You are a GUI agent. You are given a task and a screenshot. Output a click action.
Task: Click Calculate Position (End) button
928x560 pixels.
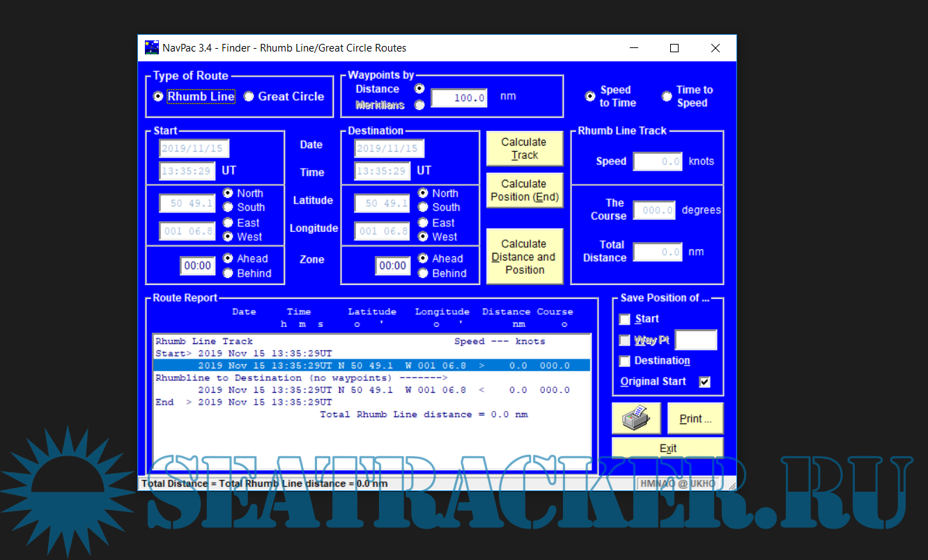click(x=524, y=190)
